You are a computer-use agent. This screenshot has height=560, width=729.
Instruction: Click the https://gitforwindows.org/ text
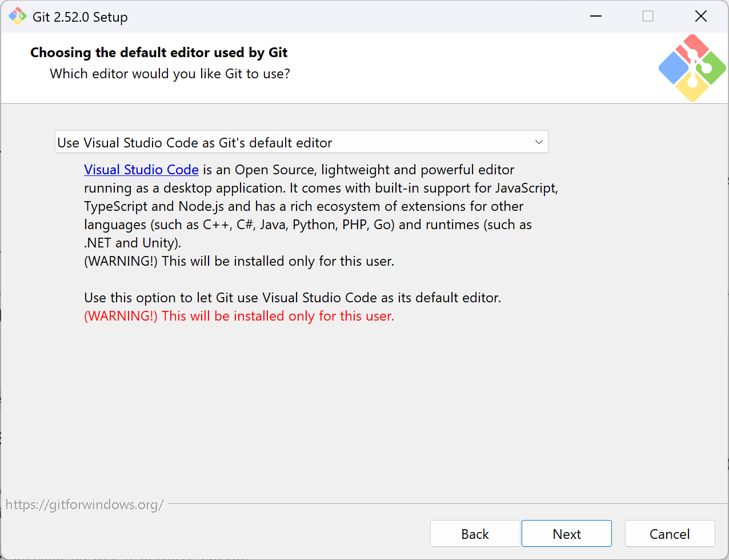[x=85, y=505]
